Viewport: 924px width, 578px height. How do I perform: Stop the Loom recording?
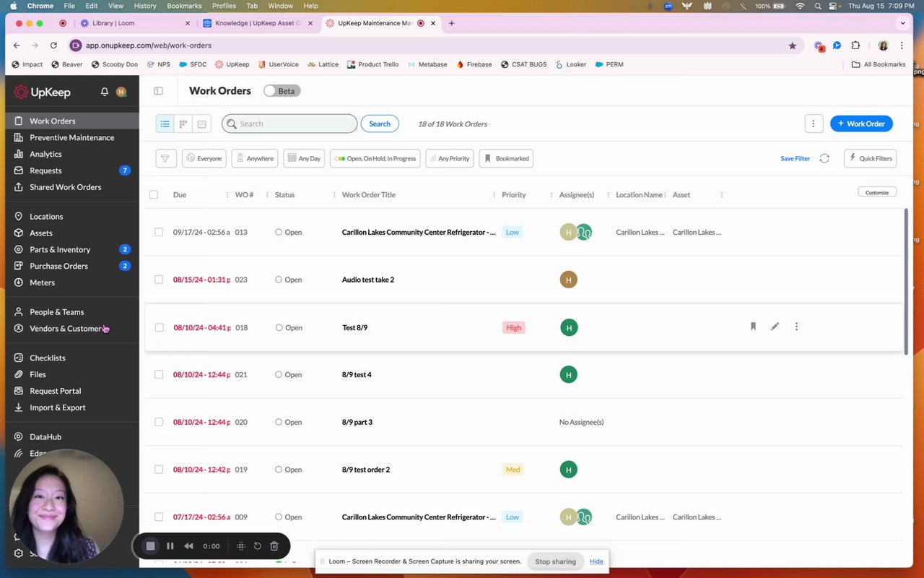pos(150,546)
